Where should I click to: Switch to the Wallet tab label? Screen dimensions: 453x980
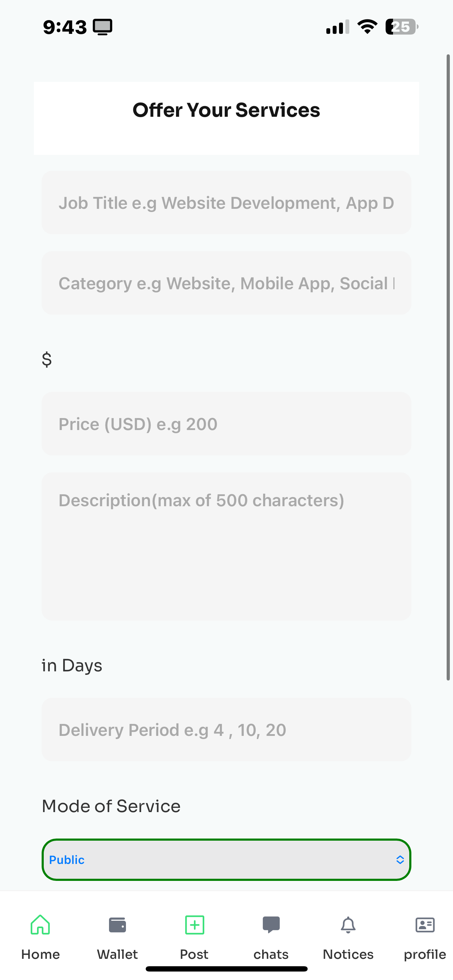[x=117, y=955]
